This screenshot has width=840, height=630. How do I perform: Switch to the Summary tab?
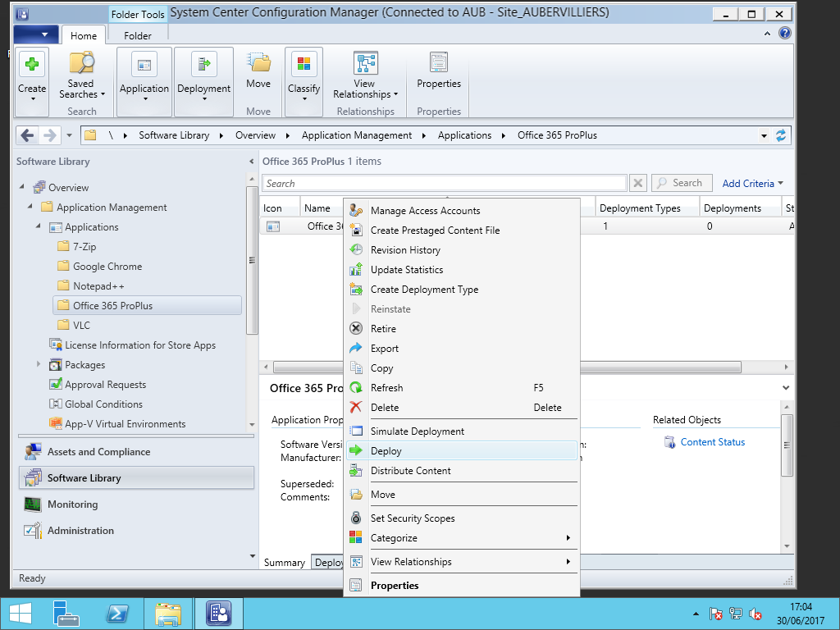[285, 563]
